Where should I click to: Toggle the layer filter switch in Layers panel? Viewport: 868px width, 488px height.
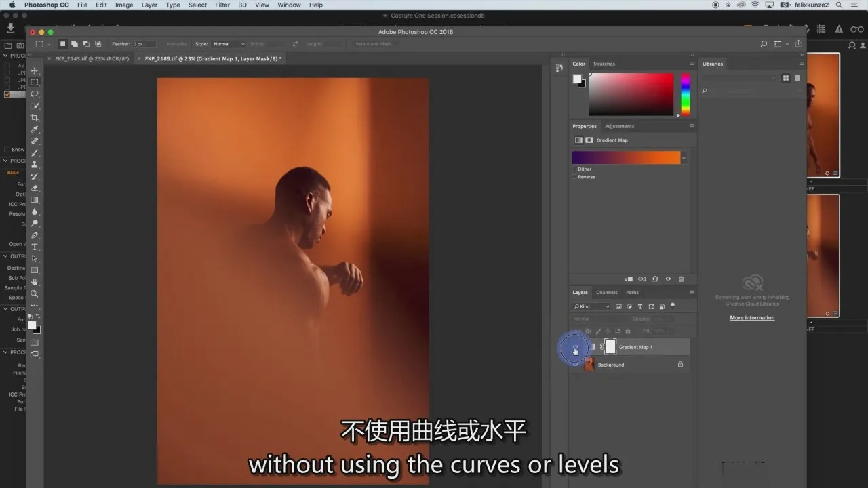[x=673, y=306]
